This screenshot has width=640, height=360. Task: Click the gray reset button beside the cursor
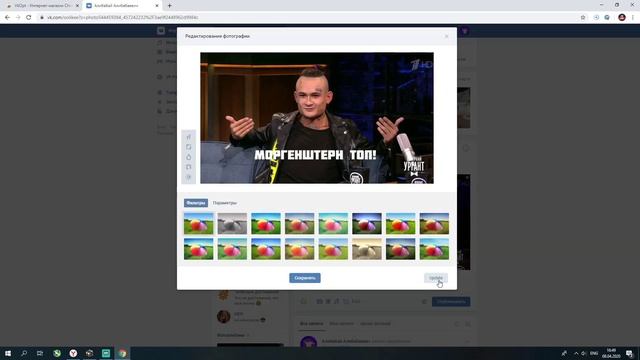(x=436, y=278)
